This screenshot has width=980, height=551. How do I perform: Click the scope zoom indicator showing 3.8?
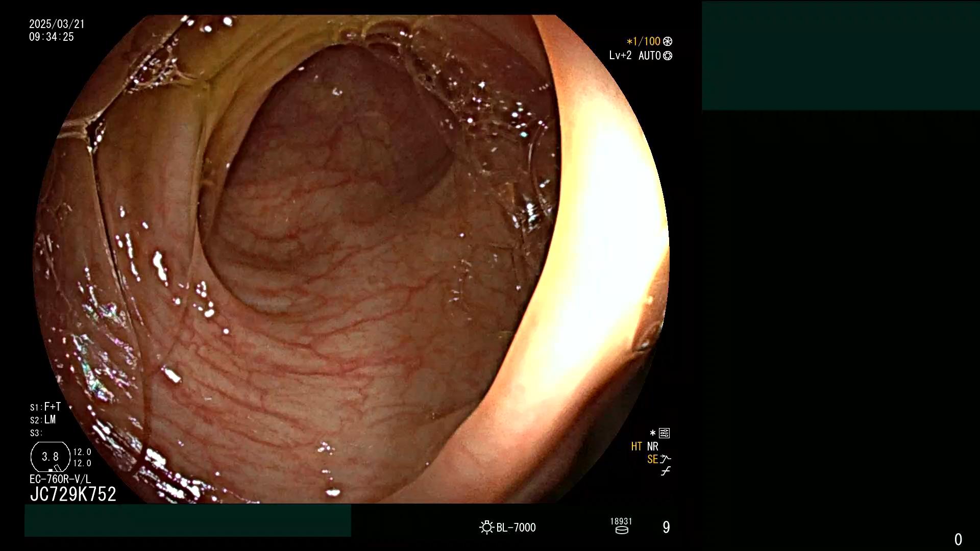tap(50, 457)
